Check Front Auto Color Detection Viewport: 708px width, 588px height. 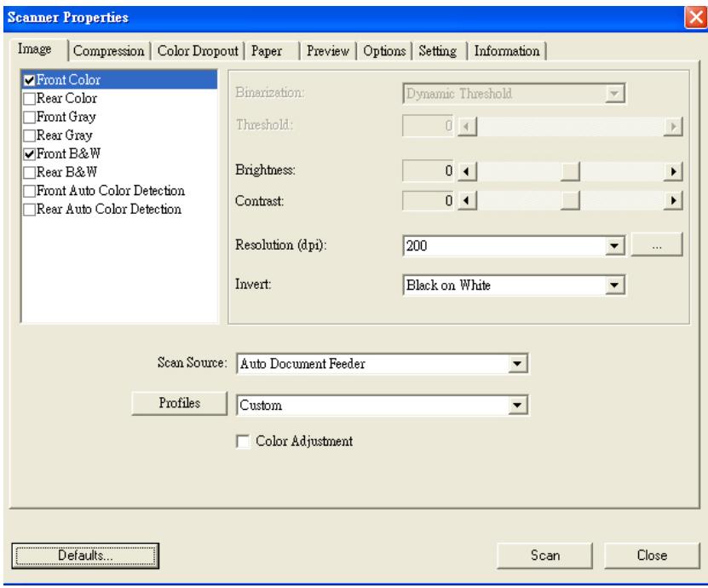pyautogui.click(x=31, y=189)
